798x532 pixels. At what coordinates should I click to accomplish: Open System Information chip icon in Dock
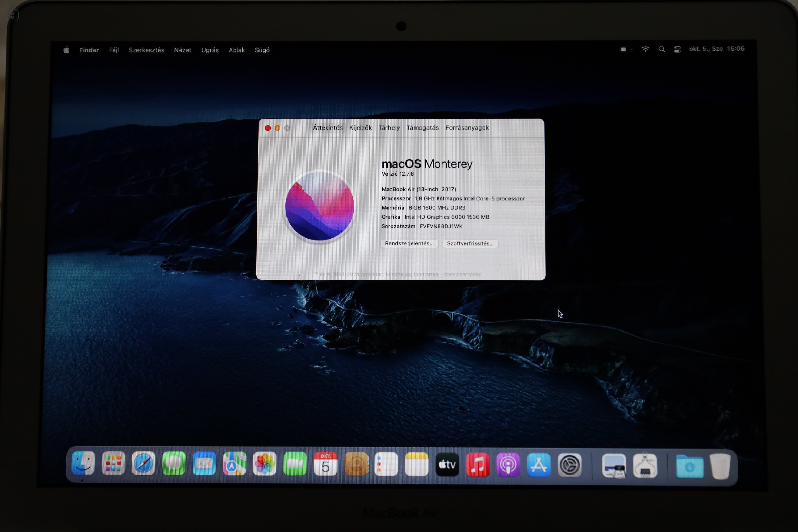pos(645,466)
